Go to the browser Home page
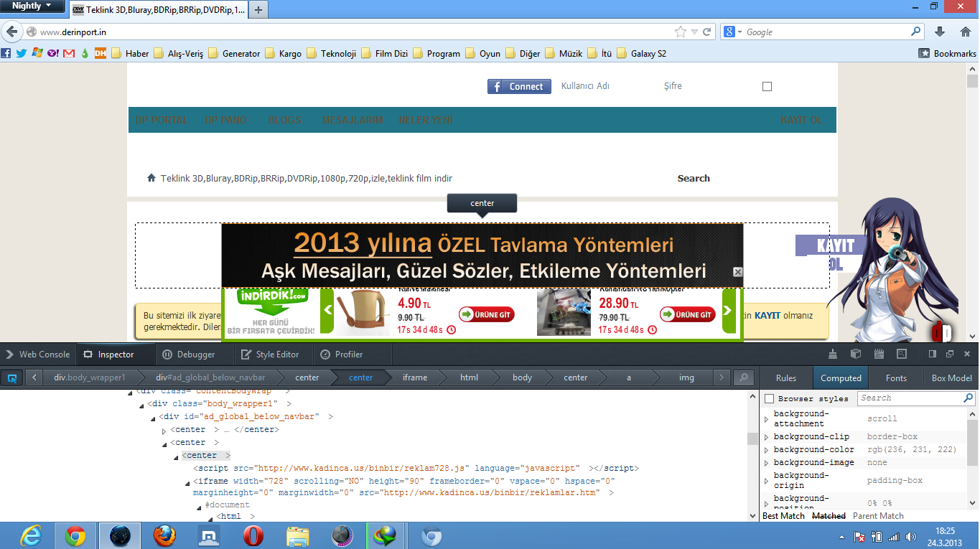This screenshot has width=980, height=549. (966, 32)
